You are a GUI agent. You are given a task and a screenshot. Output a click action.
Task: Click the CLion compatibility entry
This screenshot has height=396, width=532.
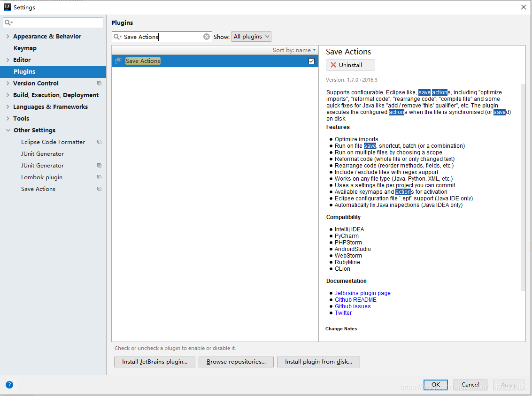[342, 269]
